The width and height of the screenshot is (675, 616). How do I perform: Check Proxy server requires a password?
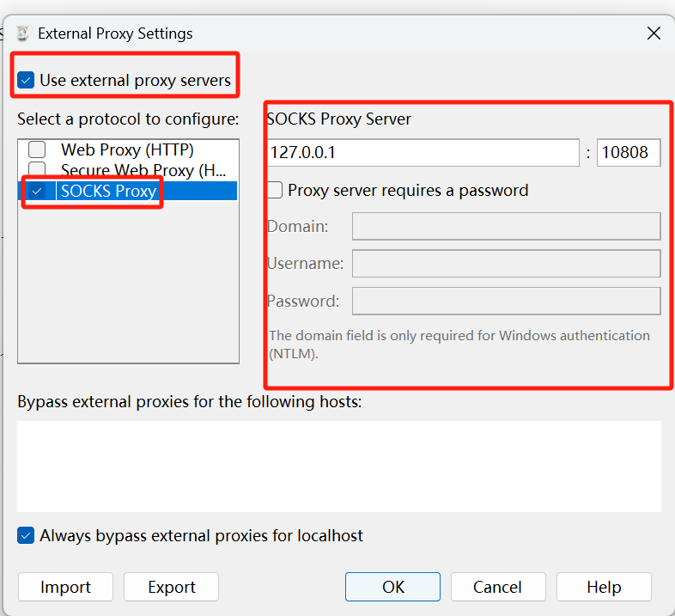click(275, 191)
